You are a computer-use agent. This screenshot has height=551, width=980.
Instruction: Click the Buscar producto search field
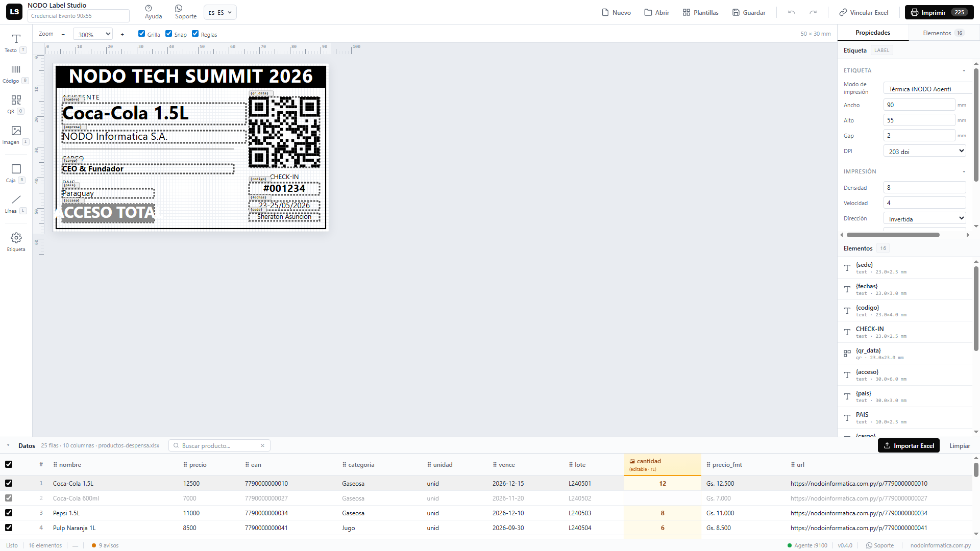(x=219, y=445)
